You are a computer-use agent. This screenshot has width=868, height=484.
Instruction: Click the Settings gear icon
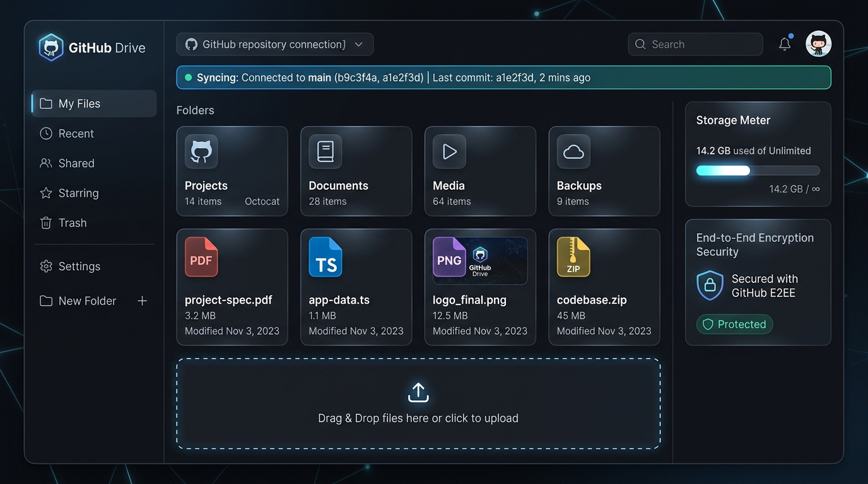[x=46, y=266]
